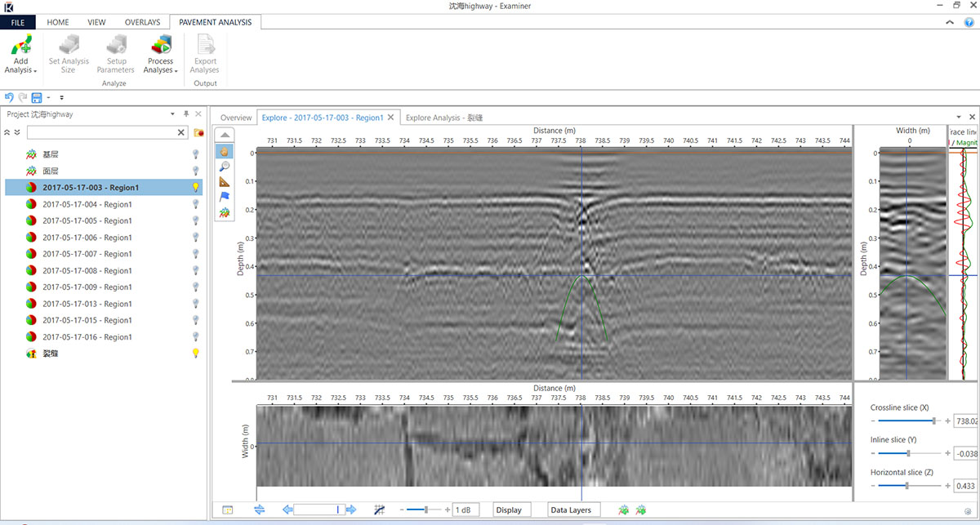Collapse the tool palette with up arrow

click(x=225, y=136)
